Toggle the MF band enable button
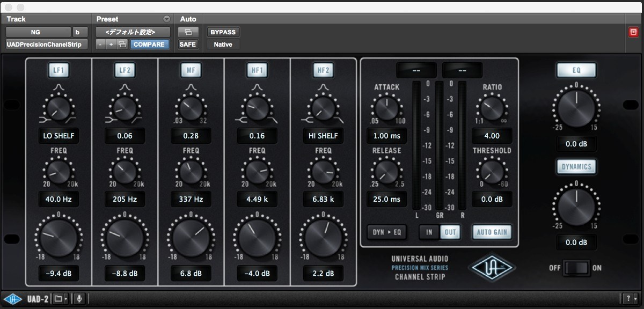Image resolution: width=644 pixels, height=309 pixels. coord(191,69)
